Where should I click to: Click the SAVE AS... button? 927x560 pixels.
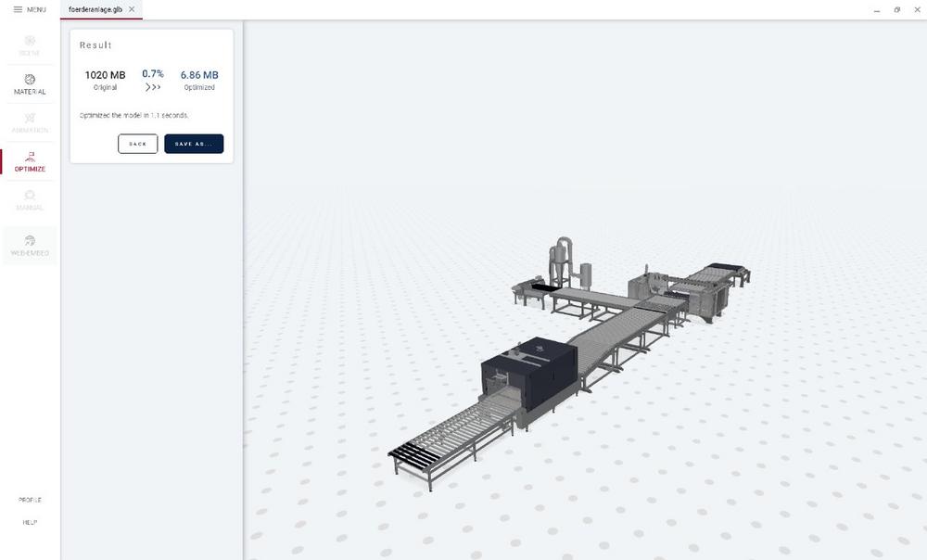pos(194,144)
